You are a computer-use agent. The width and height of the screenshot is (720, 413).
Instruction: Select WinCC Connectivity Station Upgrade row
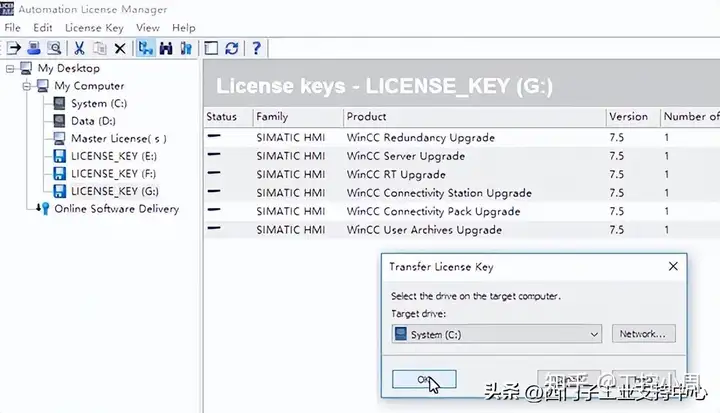click(x=461, y=192)
